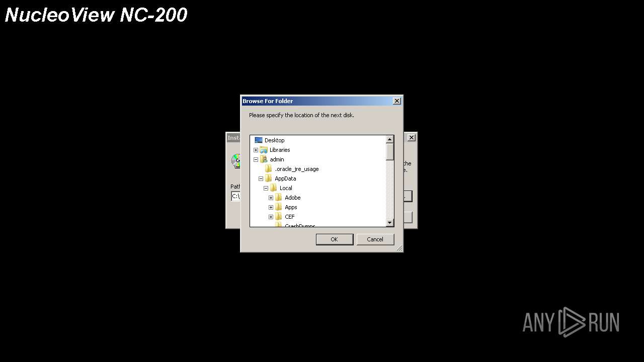Click the CD disc icon in Install window
Screen dimensions: 644x362
click(x=236, y=161)
